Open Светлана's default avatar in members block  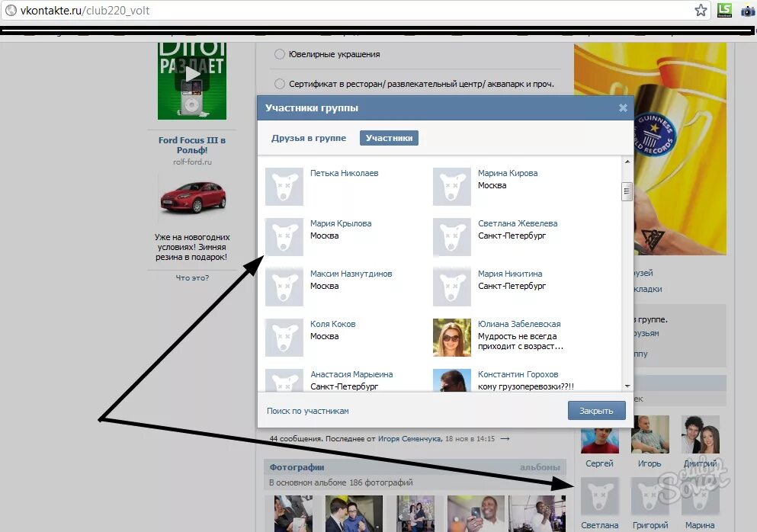tap(600, 495)
